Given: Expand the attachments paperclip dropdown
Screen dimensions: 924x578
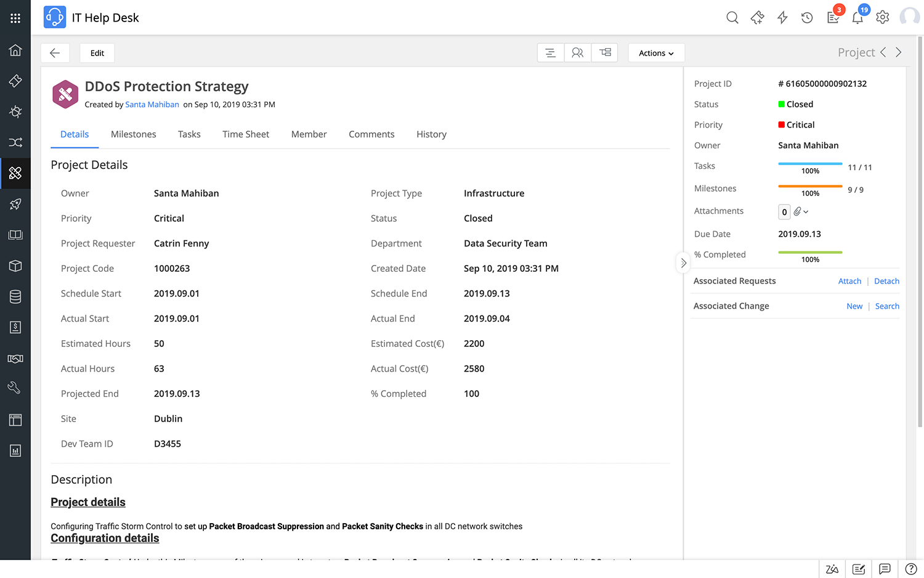Looking at the screenshot, I should [x=801, y=211].
